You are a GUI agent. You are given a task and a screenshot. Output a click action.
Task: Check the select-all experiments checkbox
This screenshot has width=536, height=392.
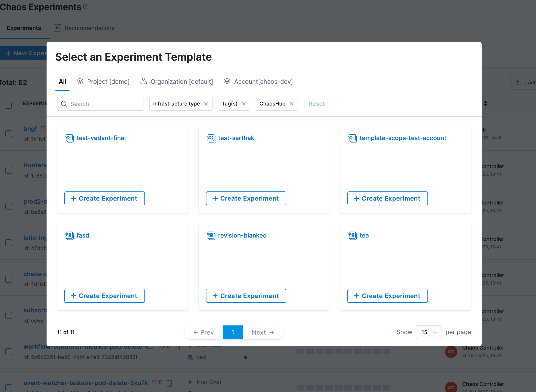tap(8, 105)
